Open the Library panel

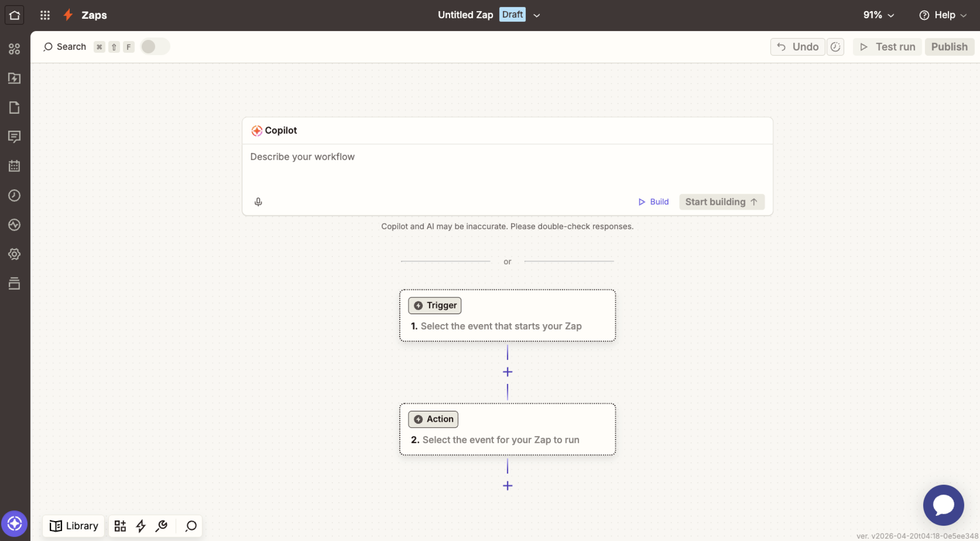click(73, 526)
